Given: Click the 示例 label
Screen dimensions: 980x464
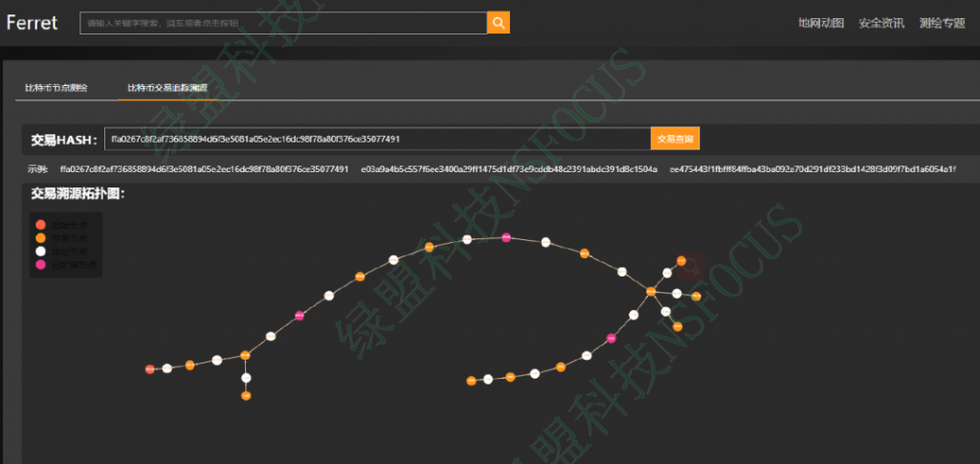Looking at the screenshot, I should [37, 169].
